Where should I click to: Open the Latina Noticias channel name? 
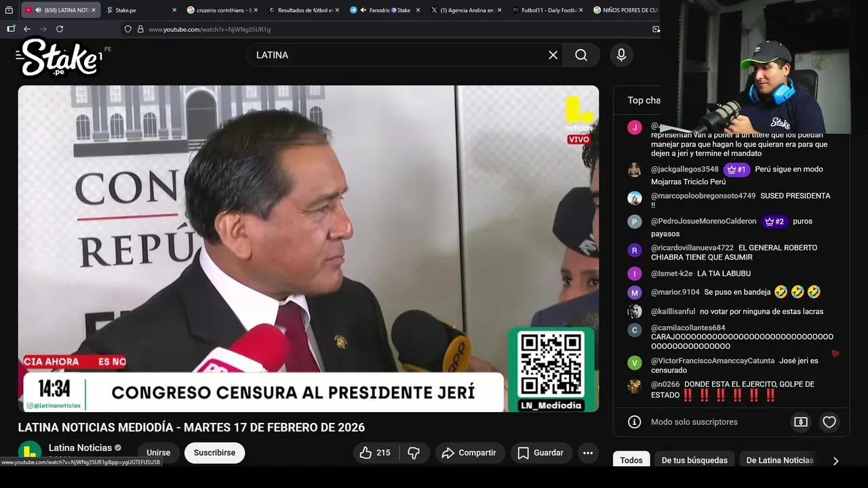(x=80, y=448)
